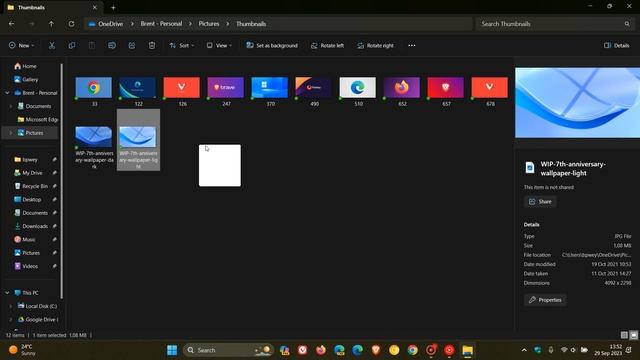This screenshot has height=360, width=640.
Task: Launch Brave from the taskbar
Action: [376, 350]
